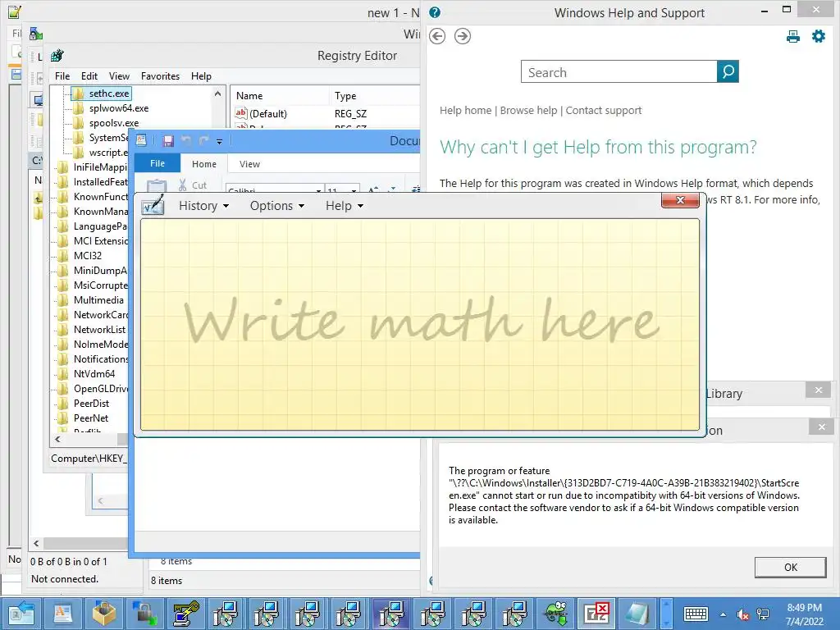Image resolution: width=840 pixels, height=630 pixels.
Task: Open the WordPad File tab
Action: tap(157, 163)
